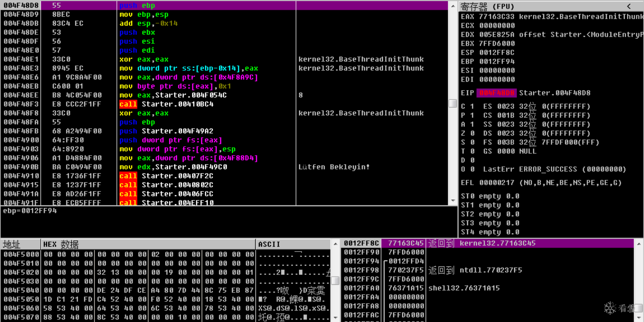Toggle the S sign flag value
This screenshot has height=322, width=644.
click(x=472, y=142)
